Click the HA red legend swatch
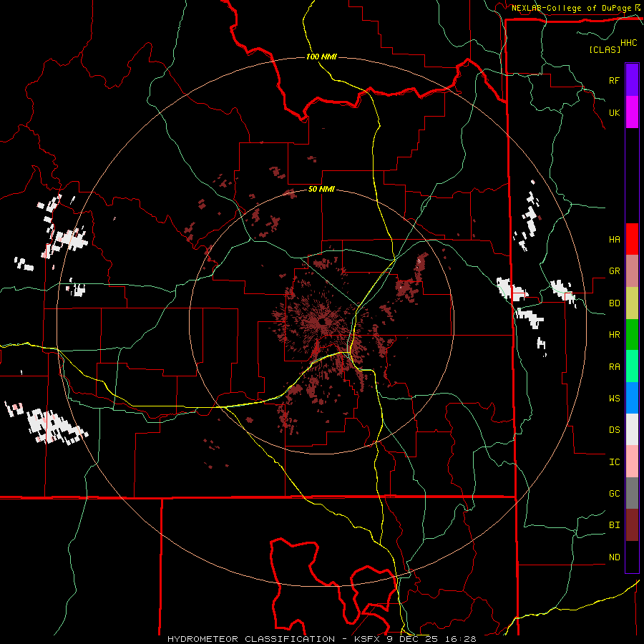This screenshot has height=644, width=644. pyautogui.click(x=632, y=239)
